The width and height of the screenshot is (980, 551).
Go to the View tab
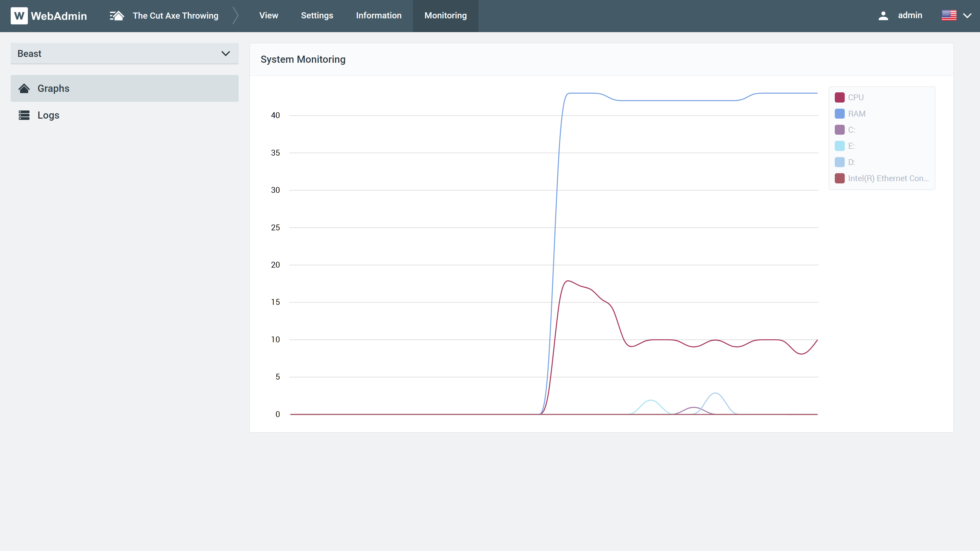pos(268,16)
